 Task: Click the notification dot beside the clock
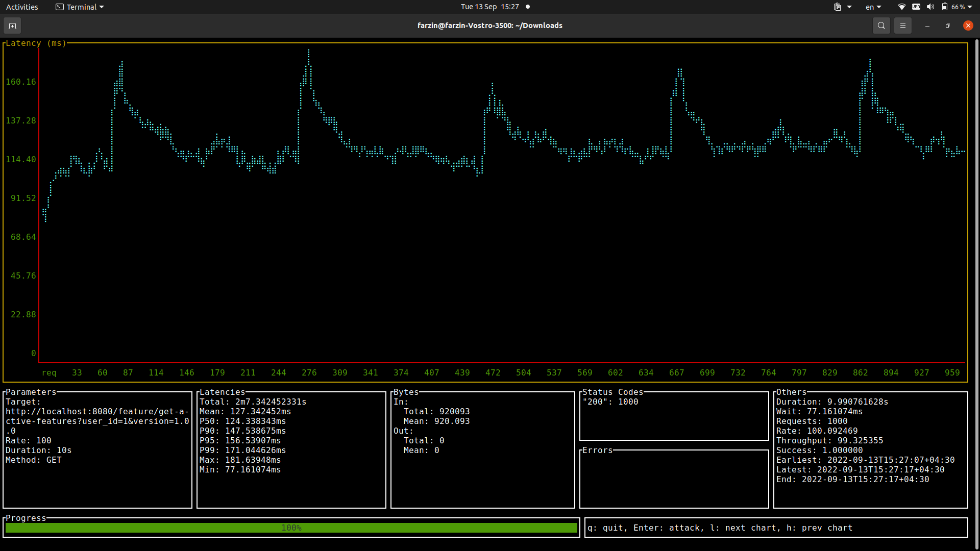(x=528, y=7)
